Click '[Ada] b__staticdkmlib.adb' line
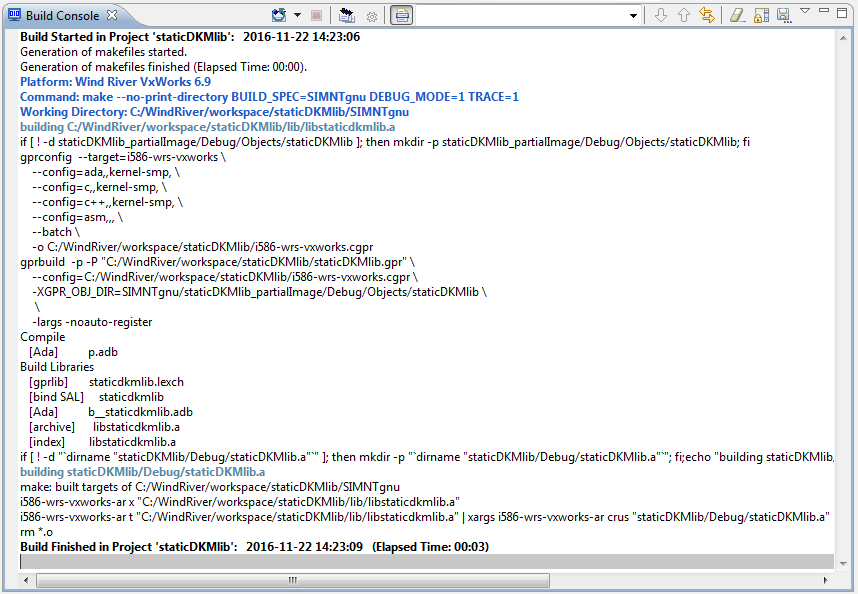Screen dimensions: 858x594 tap(111, 412)
